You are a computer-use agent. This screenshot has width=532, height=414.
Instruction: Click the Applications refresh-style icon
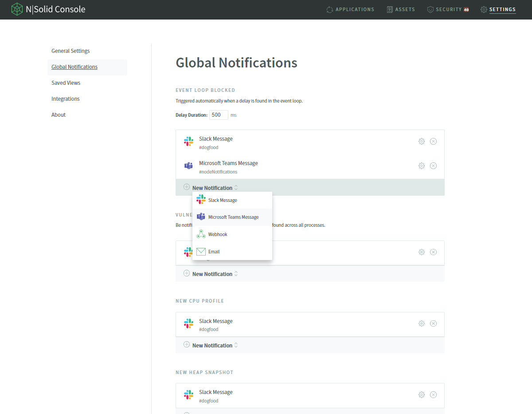(329, 9)
